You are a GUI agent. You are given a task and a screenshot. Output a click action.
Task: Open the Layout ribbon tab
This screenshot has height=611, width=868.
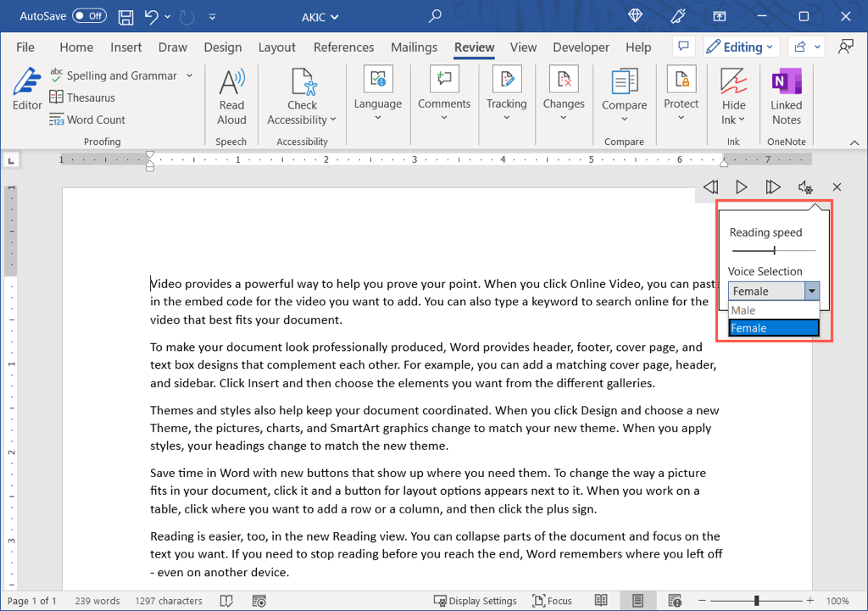point(277,47)
